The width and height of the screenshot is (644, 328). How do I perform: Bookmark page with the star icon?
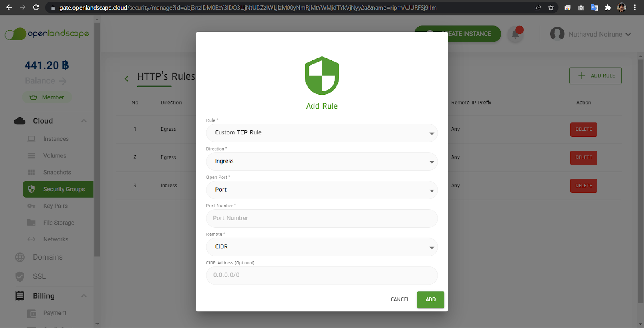551,8
